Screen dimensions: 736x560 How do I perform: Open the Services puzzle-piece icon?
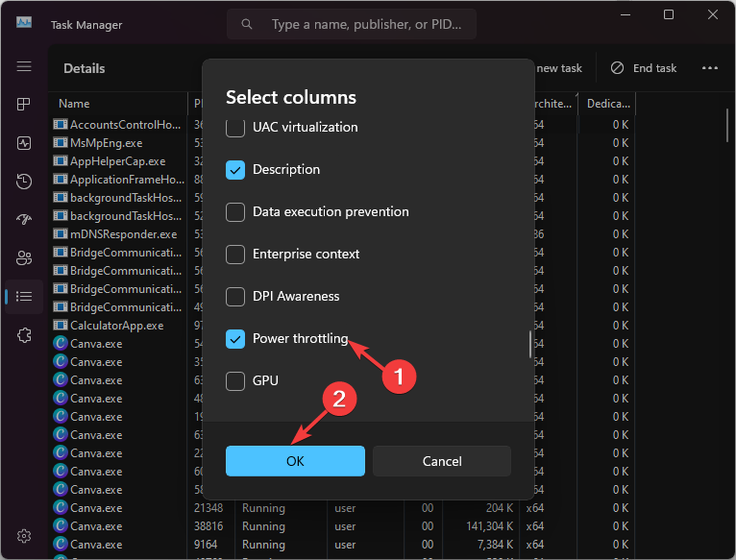click(24, 334)
